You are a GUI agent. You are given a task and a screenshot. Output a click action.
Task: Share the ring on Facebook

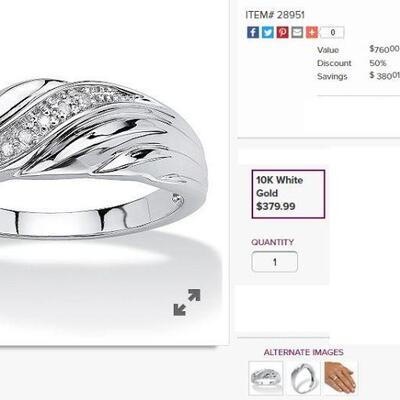coord(253,32)
